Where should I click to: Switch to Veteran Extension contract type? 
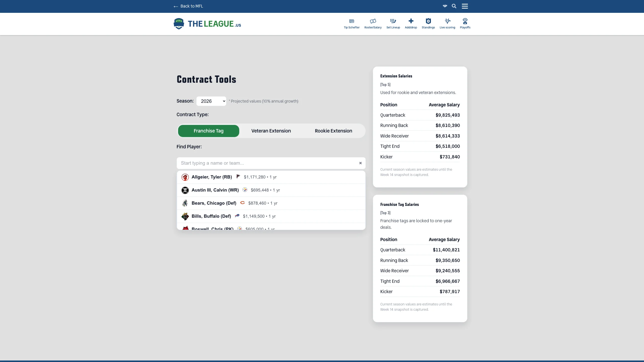click(271, 131)
